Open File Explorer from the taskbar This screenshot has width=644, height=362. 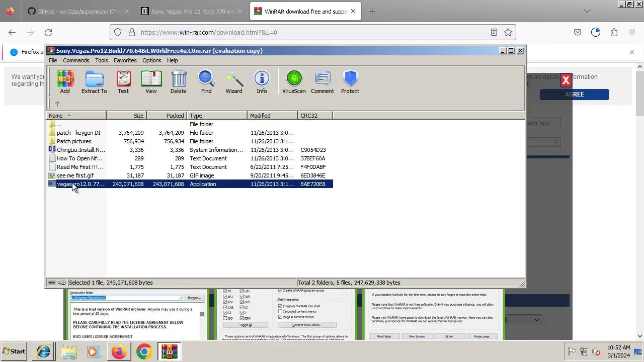point(69,351)
